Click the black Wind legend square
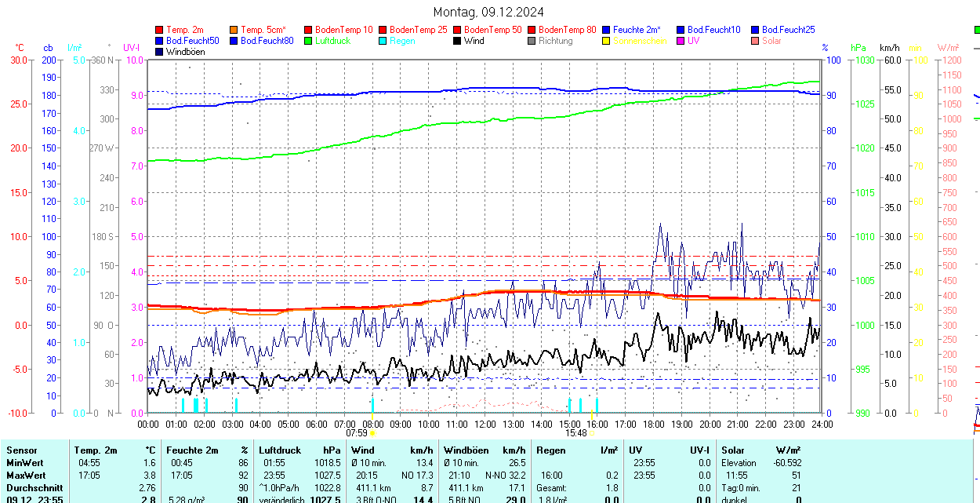Image resolution: width=980 pixels, height=503 pixels. pos(458,41)
